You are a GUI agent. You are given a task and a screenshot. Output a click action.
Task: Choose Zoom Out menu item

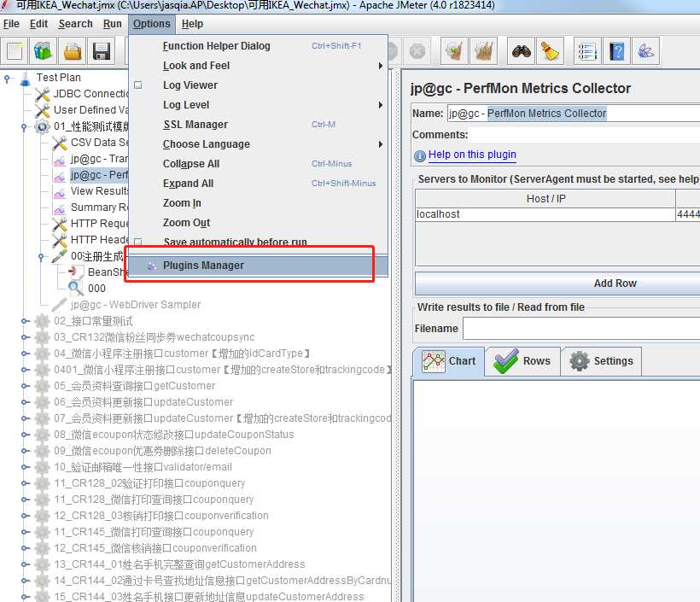(259, 223)
